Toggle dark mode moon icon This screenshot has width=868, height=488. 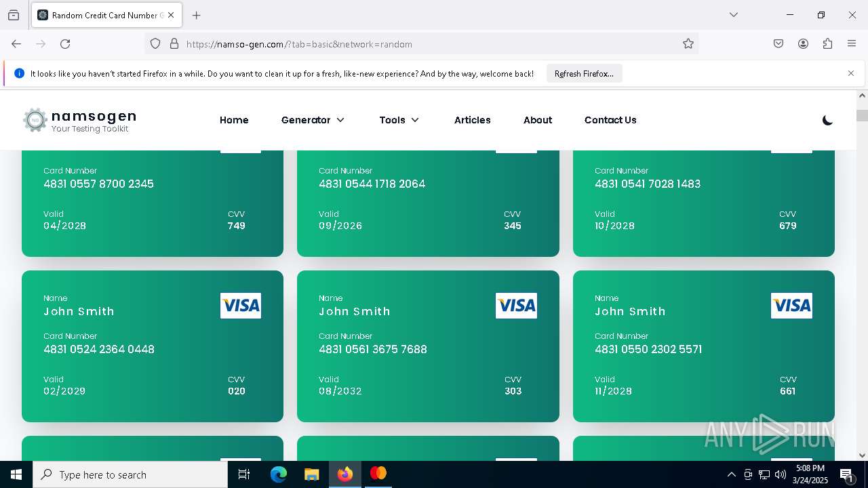coord(827,120)
